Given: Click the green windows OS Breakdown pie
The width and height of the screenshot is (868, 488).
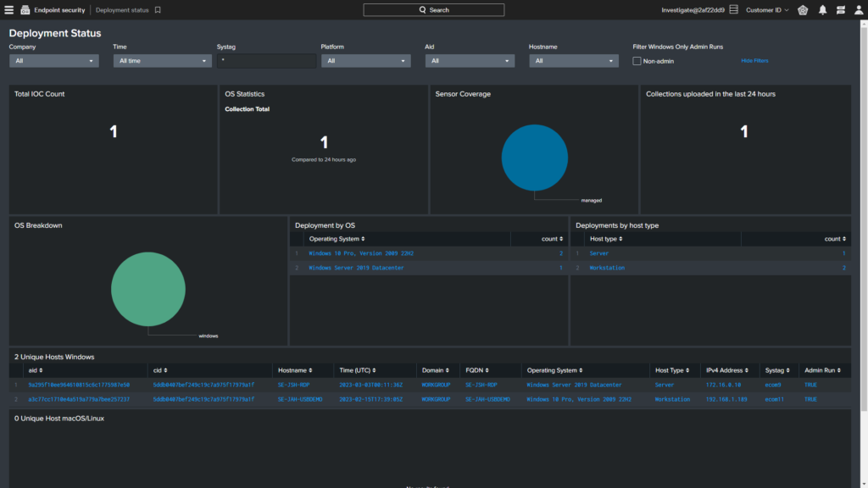Looking at the screenshot, I should coord(147,290).
